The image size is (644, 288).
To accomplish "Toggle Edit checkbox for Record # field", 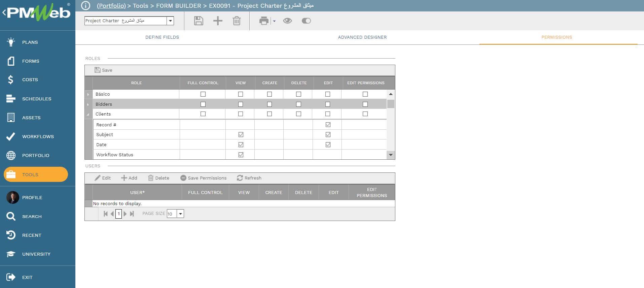I will point(328,125).
